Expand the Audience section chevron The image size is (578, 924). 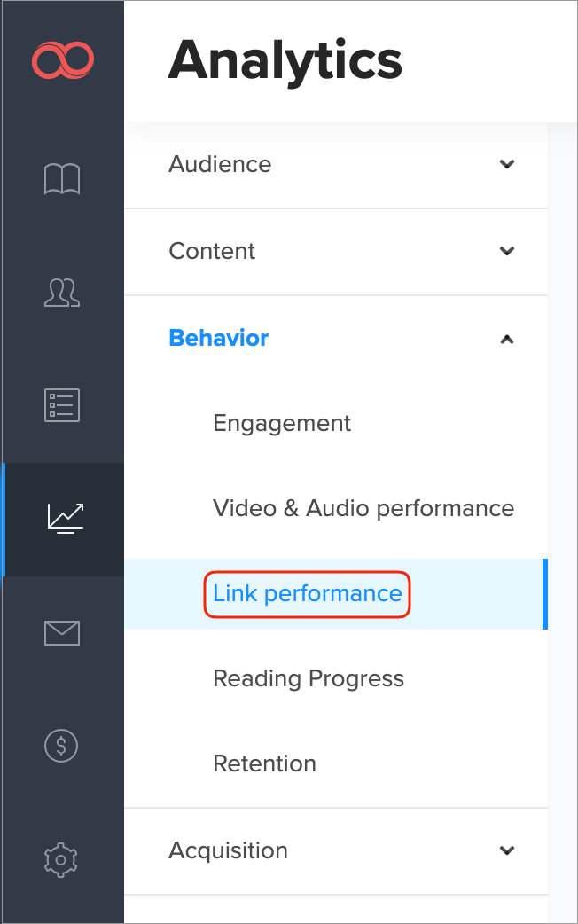point(507,164)
